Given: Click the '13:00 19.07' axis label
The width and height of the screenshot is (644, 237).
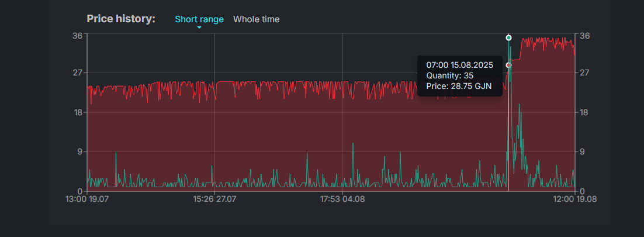Looking at the screenshot, I should click(87, 199).
